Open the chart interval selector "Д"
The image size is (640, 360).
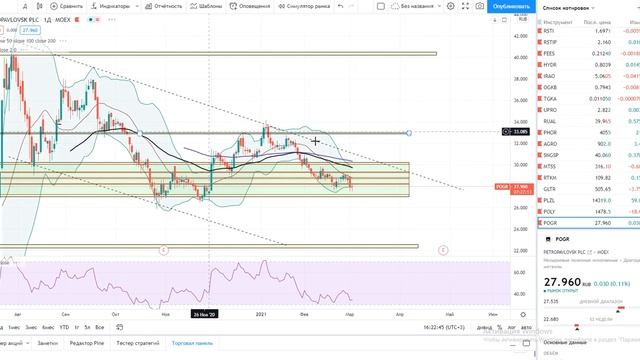pos(25,6)
